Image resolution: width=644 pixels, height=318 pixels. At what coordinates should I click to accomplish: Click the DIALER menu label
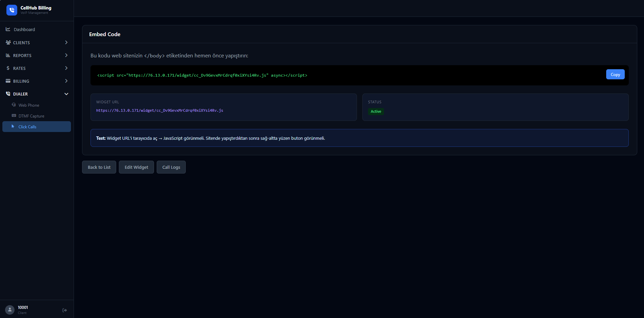point(20,94)
